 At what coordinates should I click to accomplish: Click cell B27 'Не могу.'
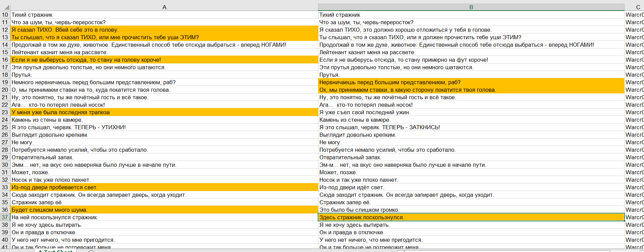(471, 142)
